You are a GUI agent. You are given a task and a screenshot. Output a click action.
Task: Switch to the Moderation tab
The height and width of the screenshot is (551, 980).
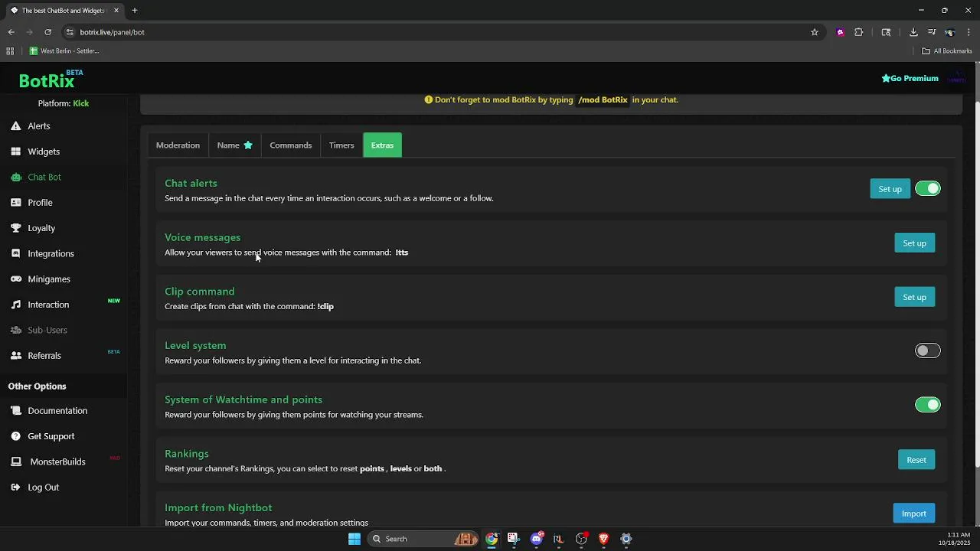178,145
